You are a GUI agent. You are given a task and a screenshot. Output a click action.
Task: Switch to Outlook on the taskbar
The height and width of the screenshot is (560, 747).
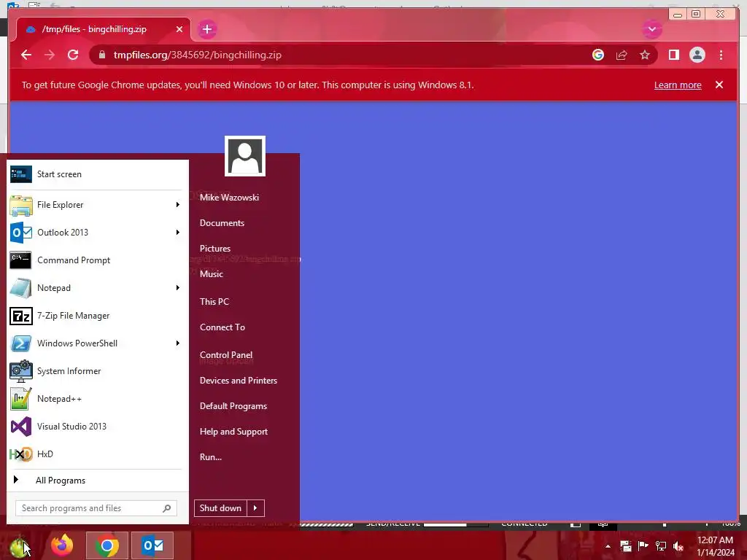click(152, 545)
